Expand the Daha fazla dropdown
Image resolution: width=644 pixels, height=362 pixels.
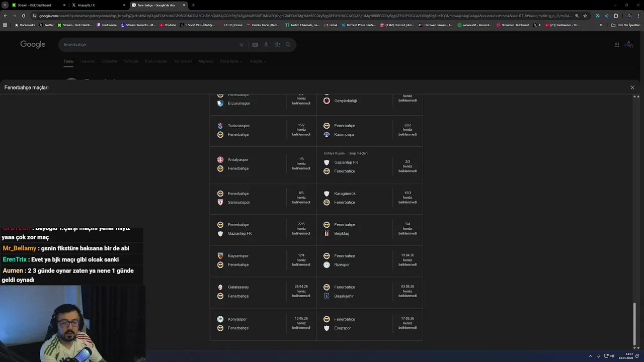pos(230,61)
